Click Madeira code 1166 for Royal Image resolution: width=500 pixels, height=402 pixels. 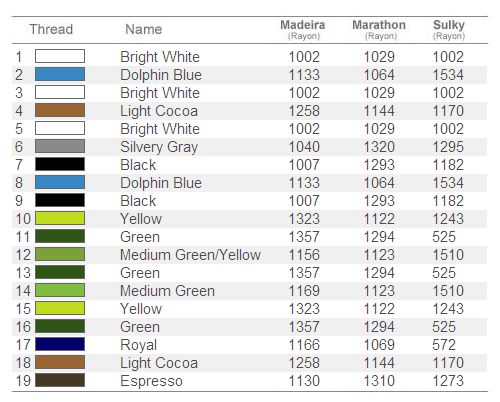tap(304, 345)
